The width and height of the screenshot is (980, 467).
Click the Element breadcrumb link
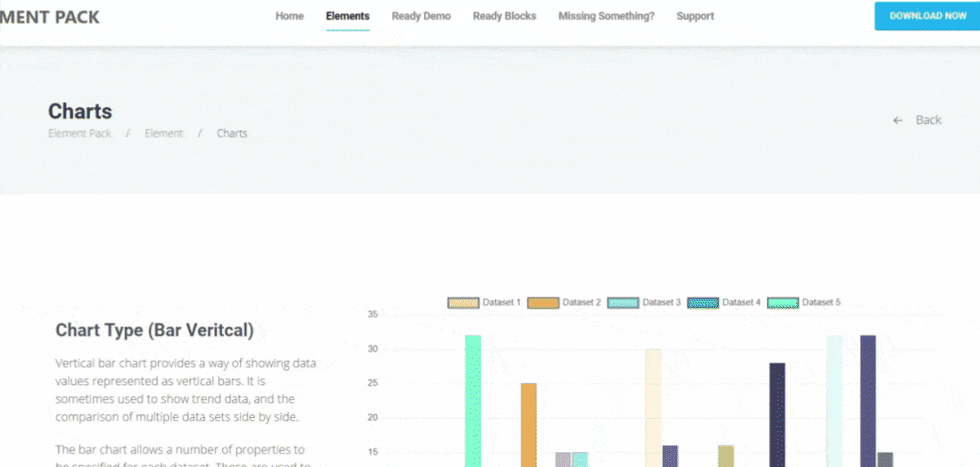click(163, 133)
